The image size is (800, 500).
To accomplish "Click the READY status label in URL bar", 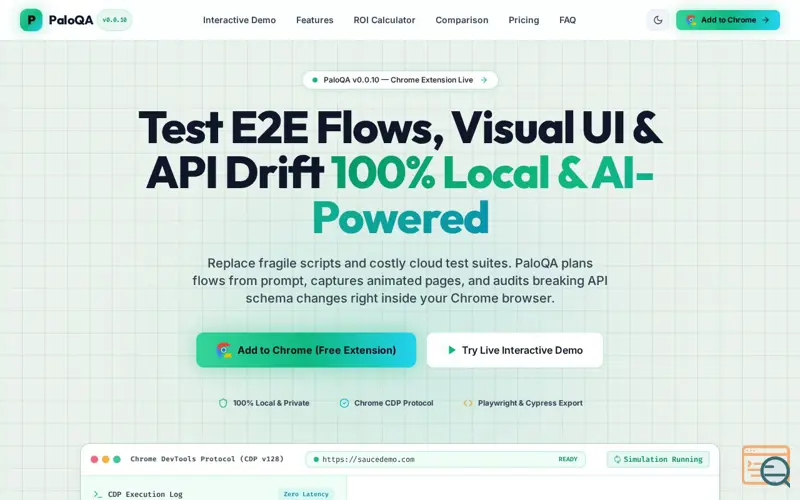I will point(568,459).
